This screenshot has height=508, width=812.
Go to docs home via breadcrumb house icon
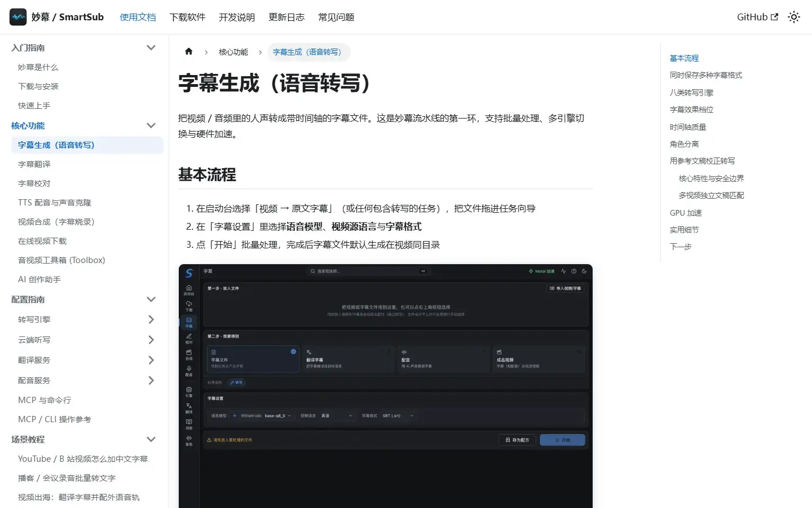[189, 51]
